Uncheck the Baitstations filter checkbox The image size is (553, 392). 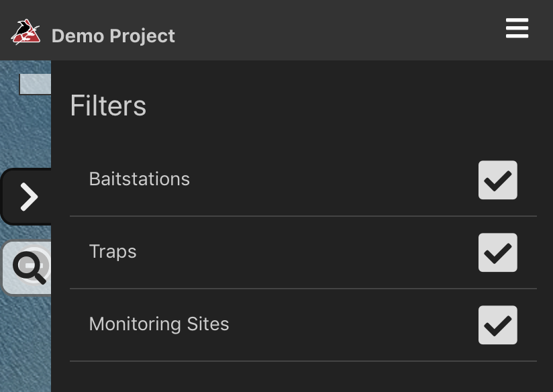coord(497,180)
